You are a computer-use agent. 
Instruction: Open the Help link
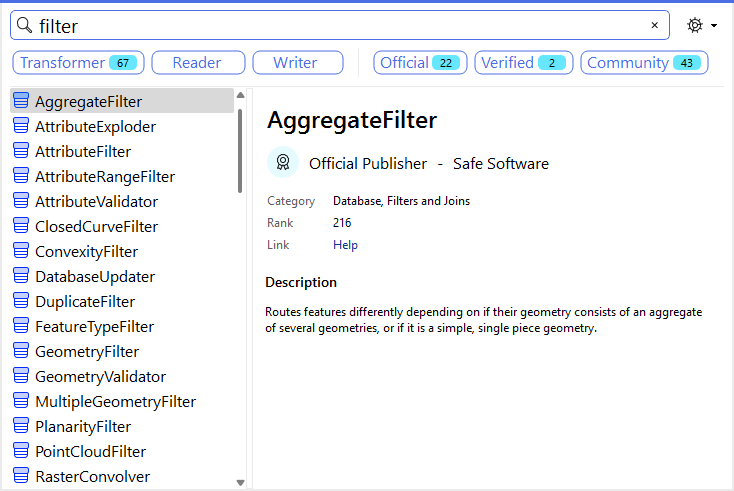[x=345, y=245]
